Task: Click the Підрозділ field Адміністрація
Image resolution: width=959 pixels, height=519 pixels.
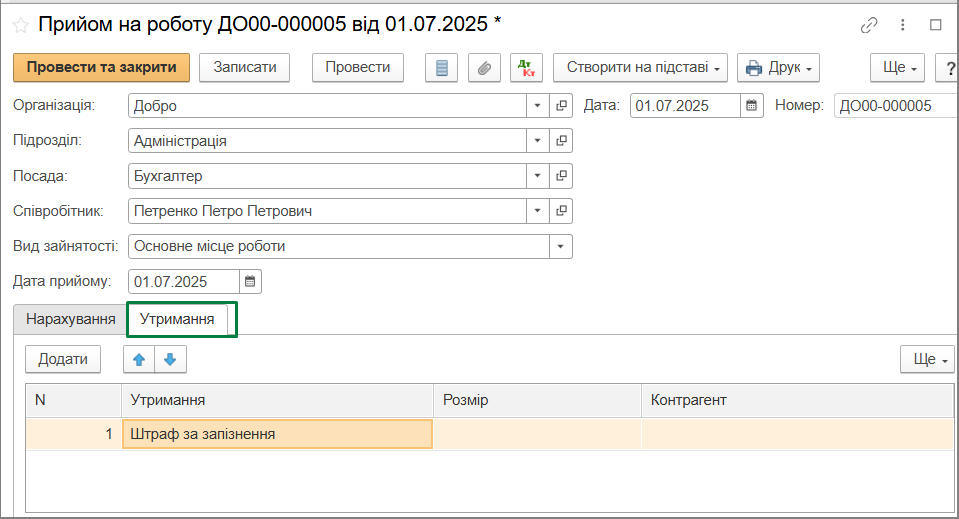Action: [x=327, y=141]
